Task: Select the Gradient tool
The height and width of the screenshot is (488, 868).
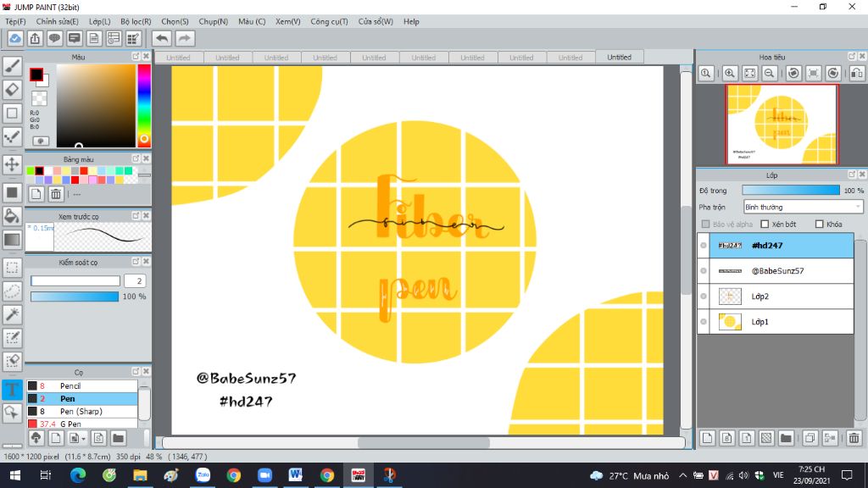Action: click(12, 240)
